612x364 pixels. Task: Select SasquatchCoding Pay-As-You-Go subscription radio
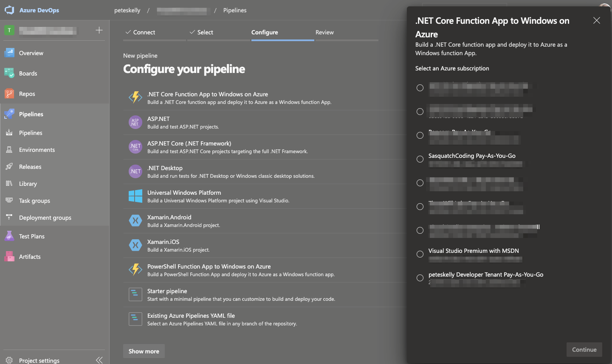[420, 159]
